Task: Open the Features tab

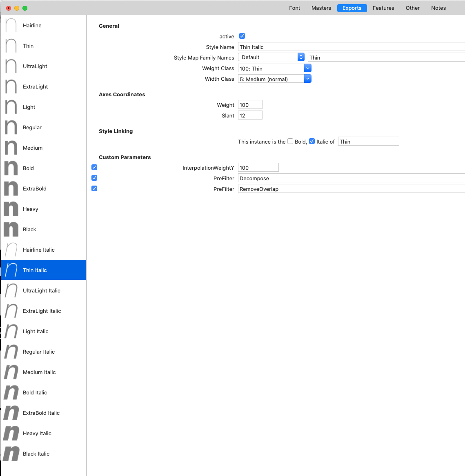Action: coord(383,8)
